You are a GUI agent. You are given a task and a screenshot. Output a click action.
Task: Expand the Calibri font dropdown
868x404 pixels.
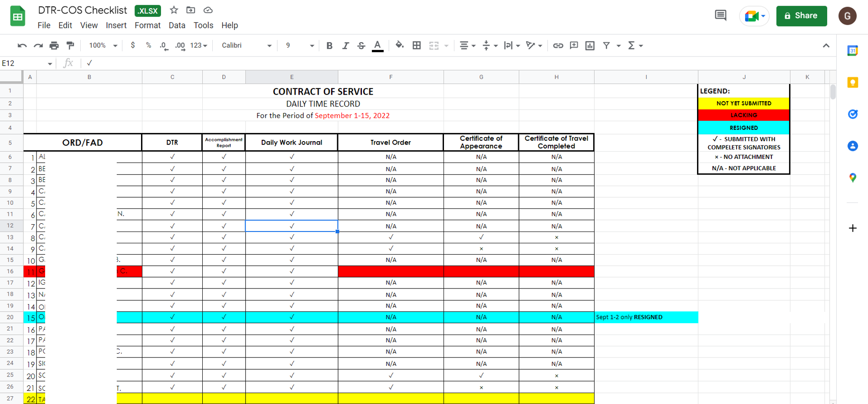pyautogui.click(x=247, y=45)
